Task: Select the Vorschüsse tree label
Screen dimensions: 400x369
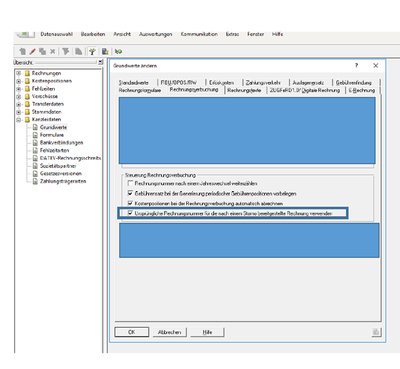Action: [45, 96]
